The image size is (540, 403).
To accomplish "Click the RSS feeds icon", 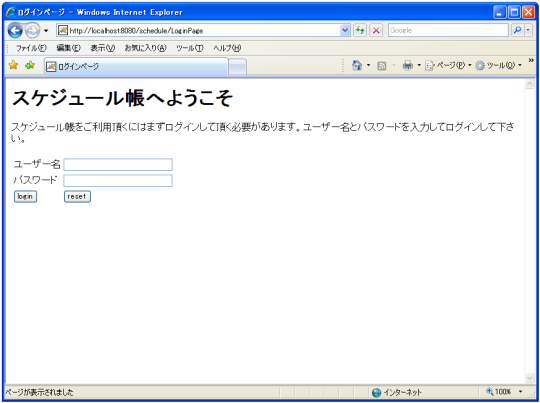I will 382,65.
